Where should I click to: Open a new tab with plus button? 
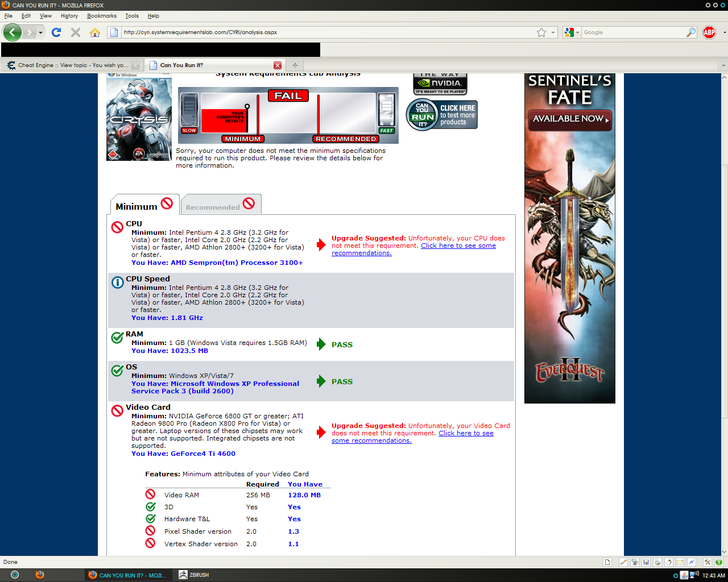[295, 65]
